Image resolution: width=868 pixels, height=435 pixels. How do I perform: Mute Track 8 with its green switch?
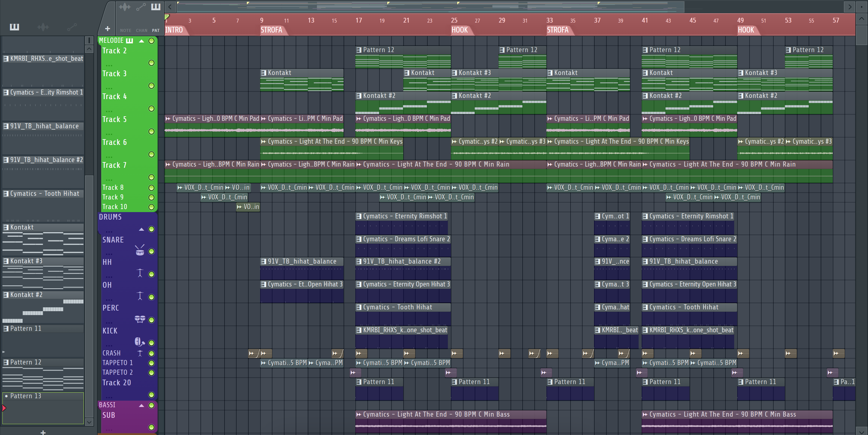coord(152,188)
